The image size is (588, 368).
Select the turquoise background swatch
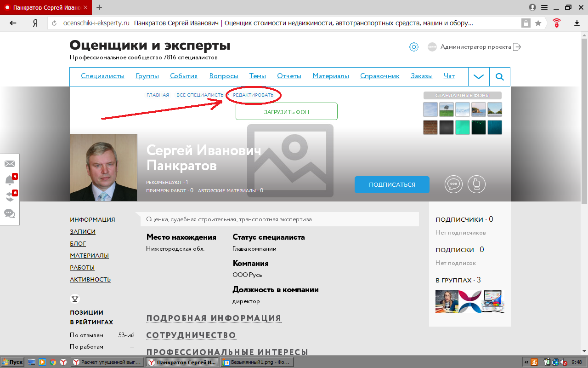[x=462, y=127]
